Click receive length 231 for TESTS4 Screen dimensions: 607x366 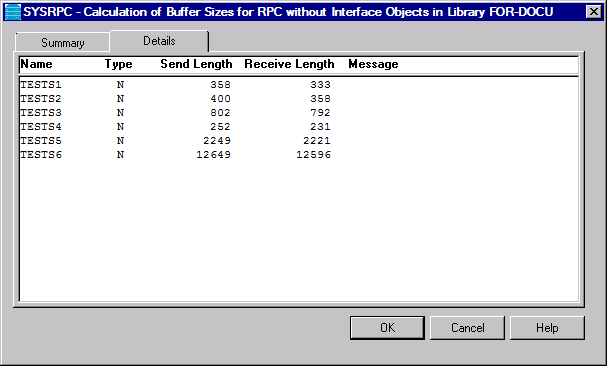tap(320, 126)
